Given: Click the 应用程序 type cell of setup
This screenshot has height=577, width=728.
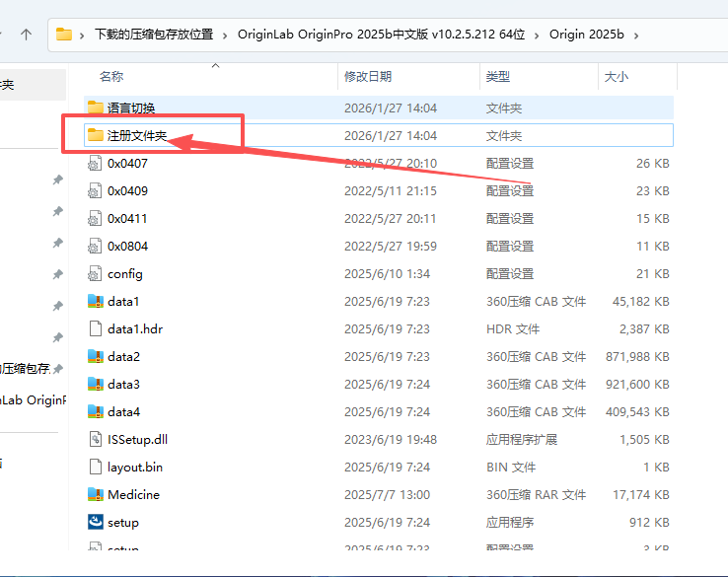Looking at the screenshot, I should (510, 522).
